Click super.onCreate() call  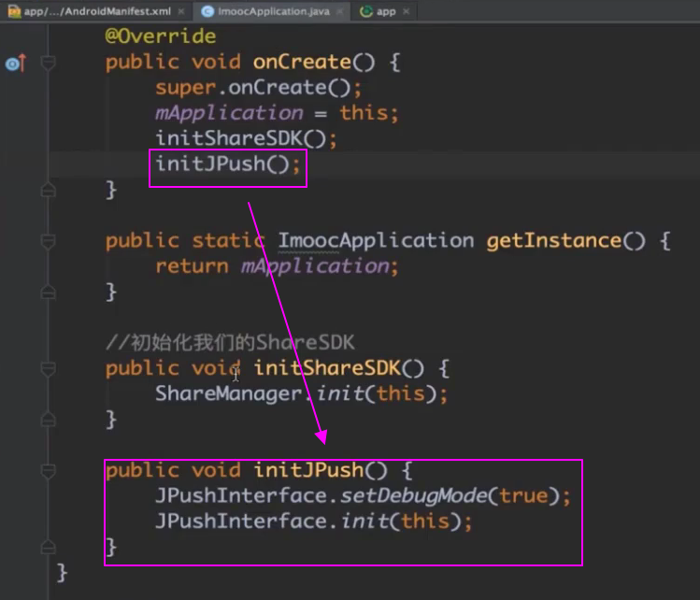pos(259,88)
